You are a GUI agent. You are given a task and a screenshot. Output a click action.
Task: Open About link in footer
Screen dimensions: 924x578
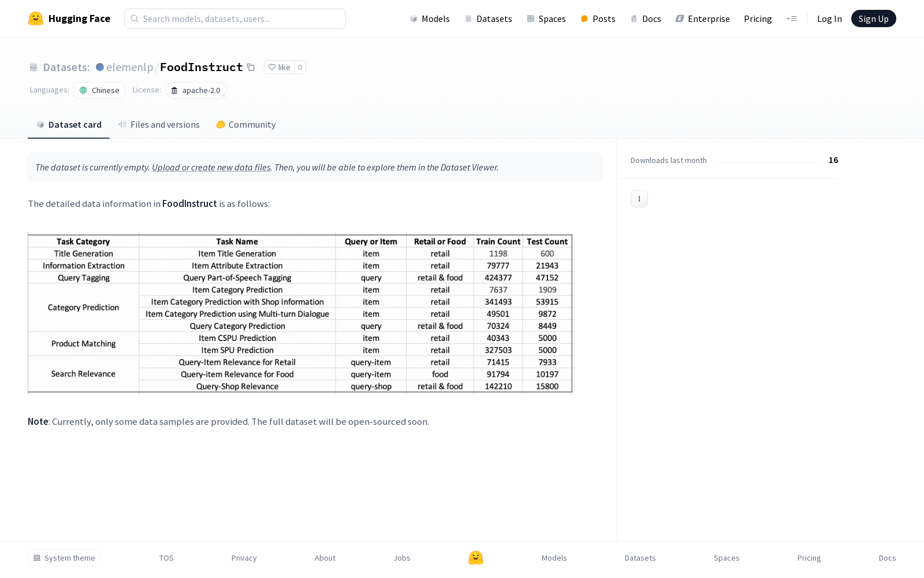325,558
